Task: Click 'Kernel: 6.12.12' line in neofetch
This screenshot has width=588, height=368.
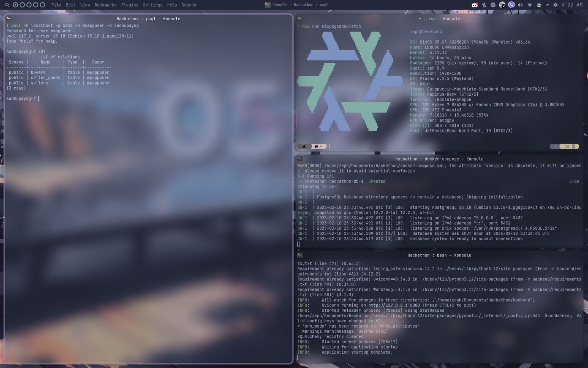Action: 429,53
